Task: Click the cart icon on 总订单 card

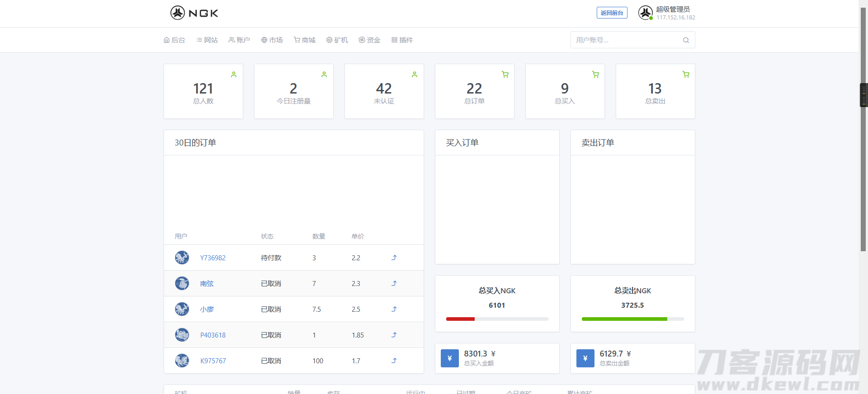Action: [505, 75]
